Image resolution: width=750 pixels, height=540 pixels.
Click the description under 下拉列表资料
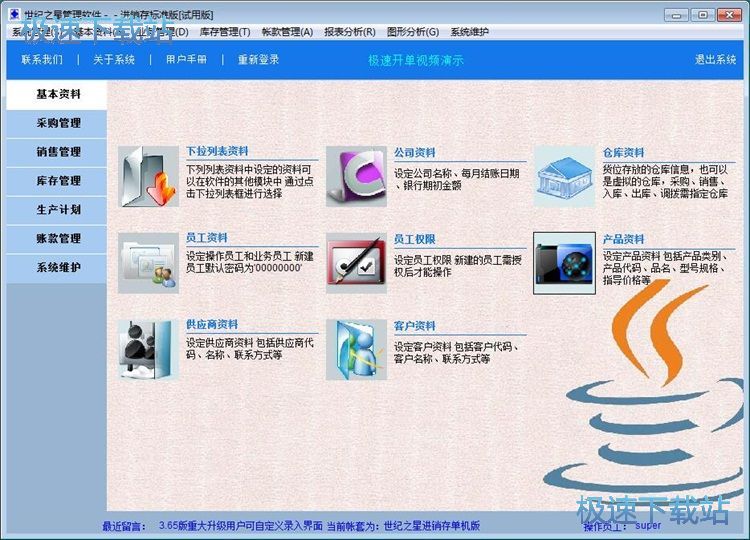(250, 182)
